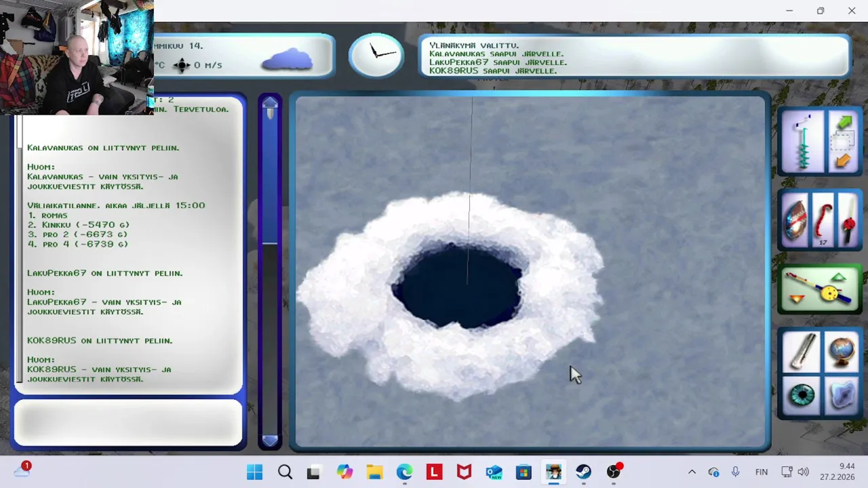
Task: Open File Explorer from the taskbar
Action: coord(374,472)
